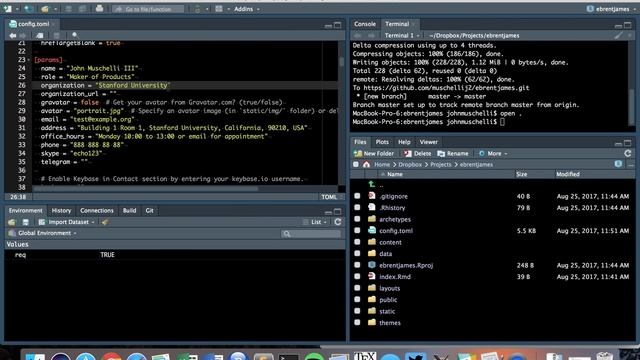The image size is (640, 360).
Task: Click the go to parent directory arrow
Action: pyautogui.click(x=371, y=185)
